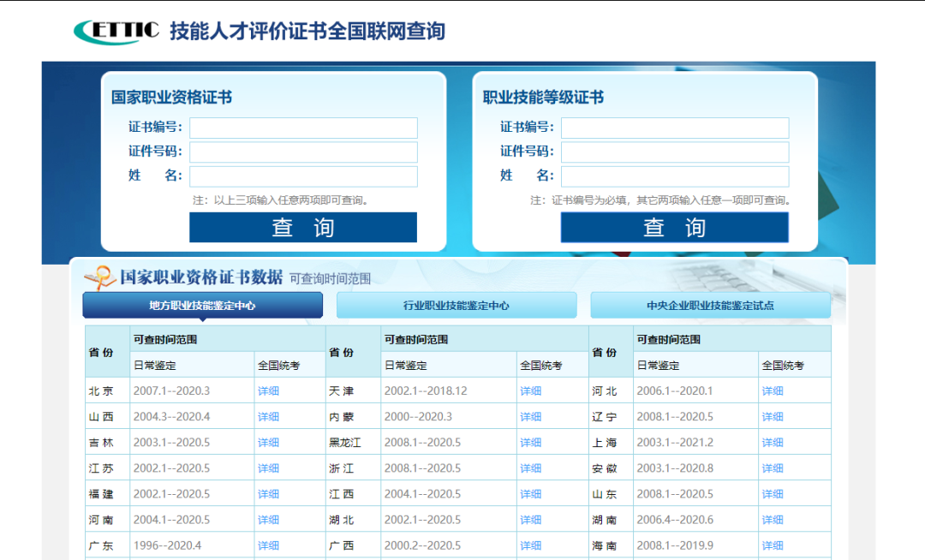925x560 pixels.
Task: Open 详细 link for 安徽
Action: 773,468
